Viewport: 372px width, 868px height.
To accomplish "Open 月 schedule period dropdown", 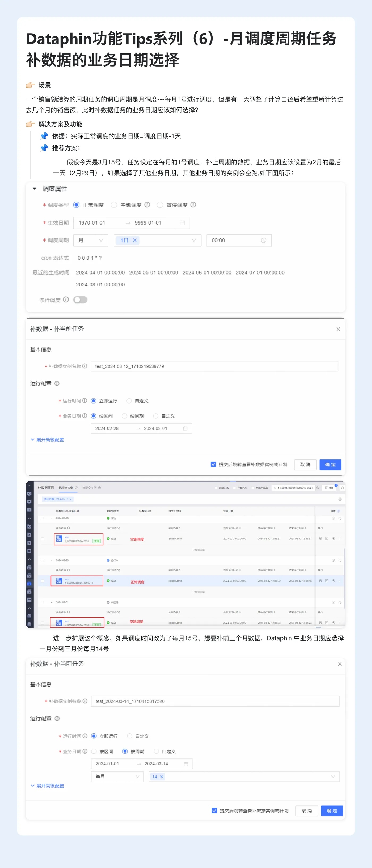I will [x=91, y=240].
